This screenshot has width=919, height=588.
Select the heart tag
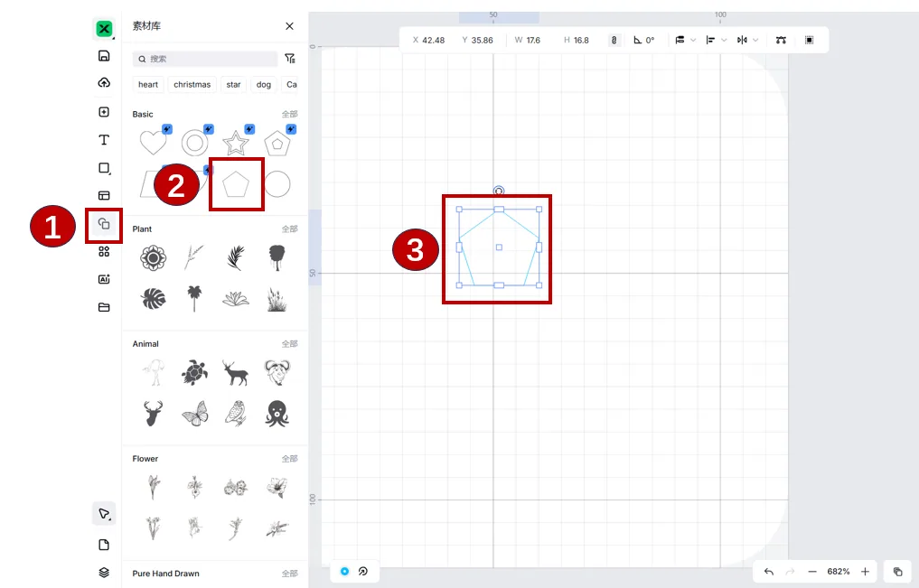[x=148, y=84]
